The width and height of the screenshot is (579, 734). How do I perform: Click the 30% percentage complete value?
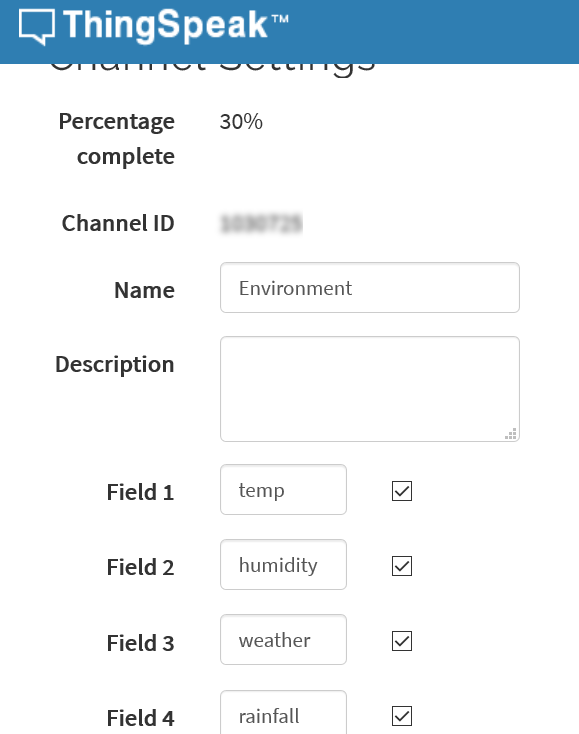point(241,122)
